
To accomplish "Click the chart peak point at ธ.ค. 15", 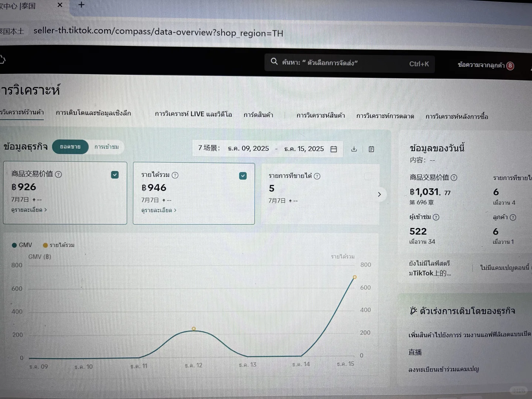I will [355, 277].
